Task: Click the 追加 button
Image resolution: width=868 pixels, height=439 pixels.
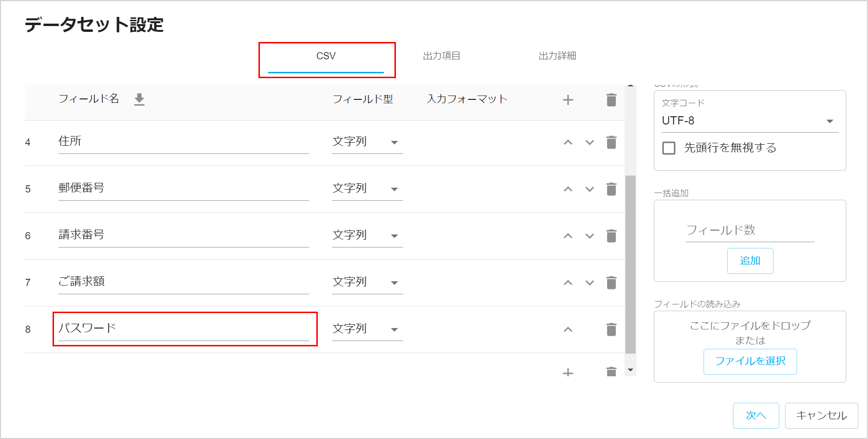Action: coord(750,261)
